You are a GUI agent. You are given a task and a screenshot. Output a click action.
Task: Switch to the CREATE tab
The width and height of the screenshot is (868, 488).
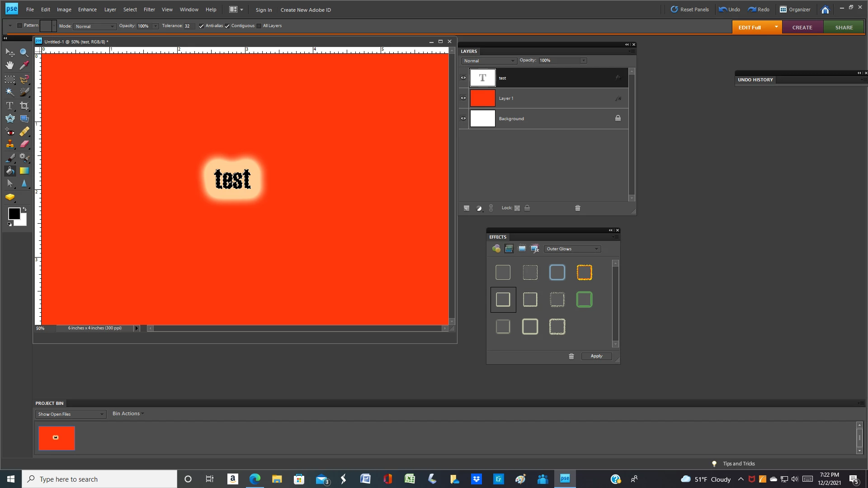click(802, 28)
